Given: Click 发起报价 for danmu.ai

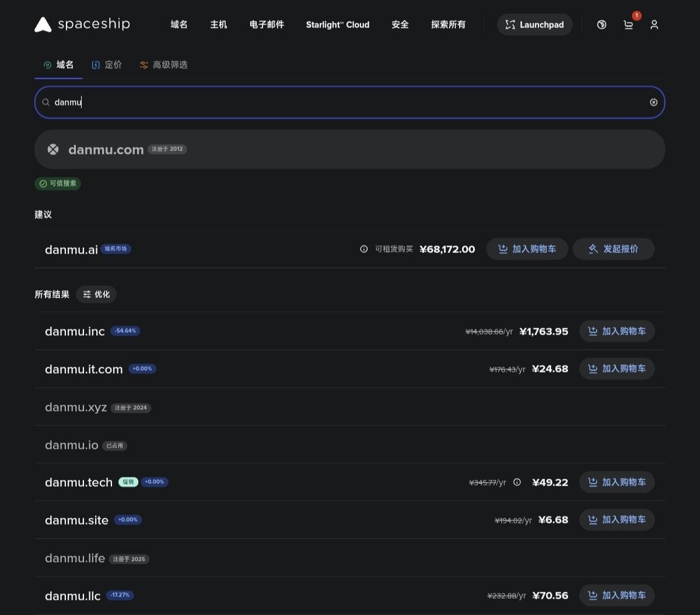Looking at the screenshot, I should click(x=614, y=249).
